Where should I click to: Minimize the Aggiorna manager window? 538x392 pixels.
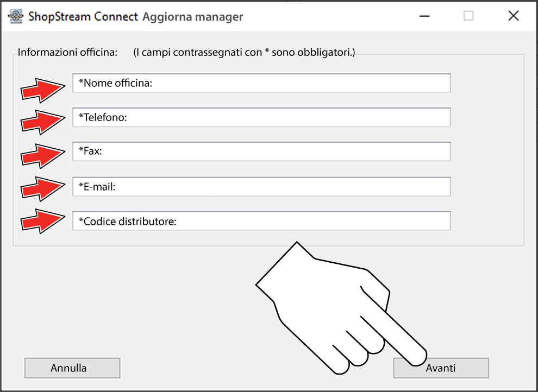click(426, 16)
